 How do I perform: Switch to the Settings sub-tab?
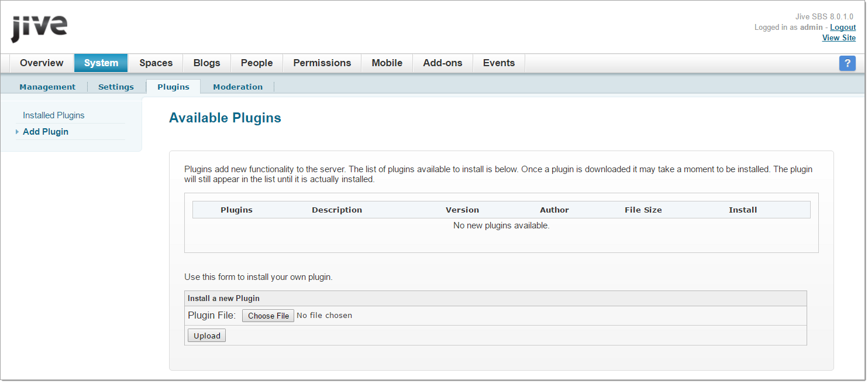(116, 86)
